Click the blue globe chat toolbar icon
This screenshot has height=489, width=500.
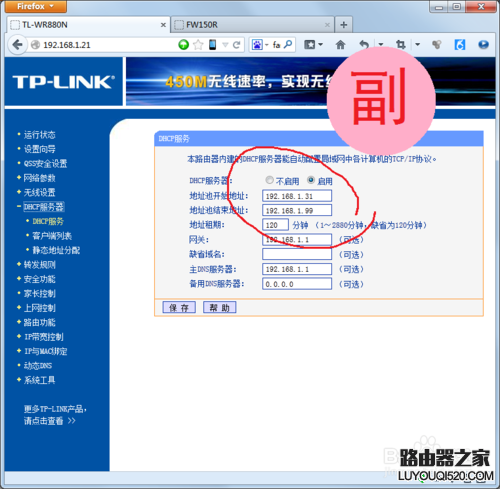coord(483,44)
